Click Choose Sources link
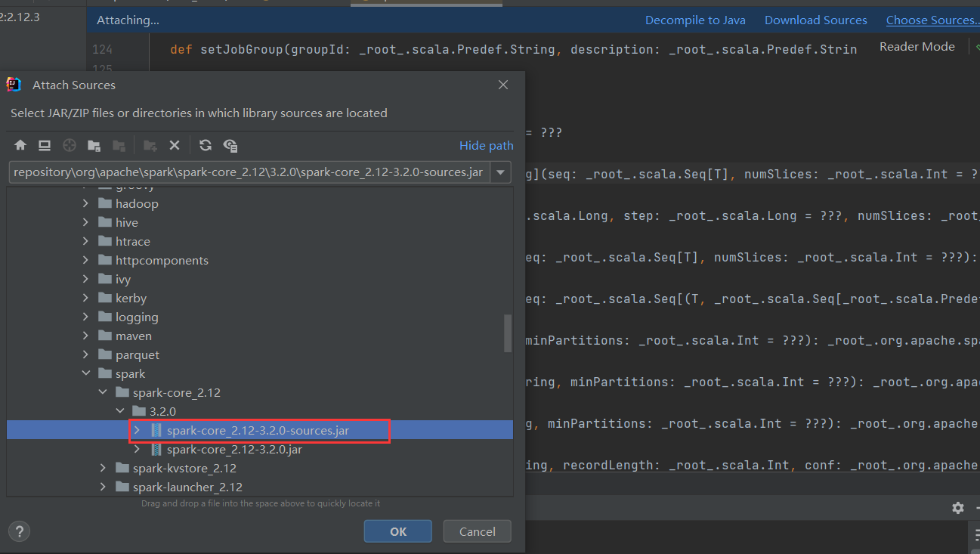 pos(932,20)
